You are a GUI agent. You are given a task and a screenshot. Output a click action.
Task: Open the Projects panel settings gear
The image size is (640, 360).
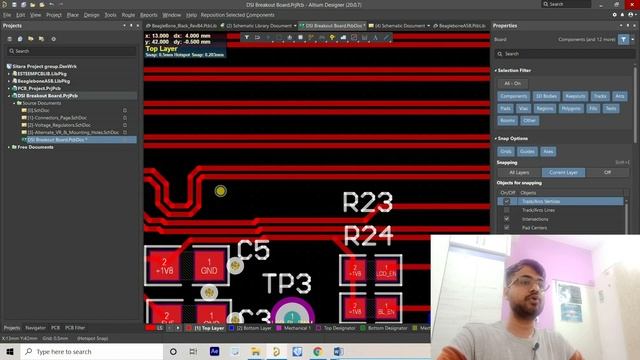[x=53, y=39]
